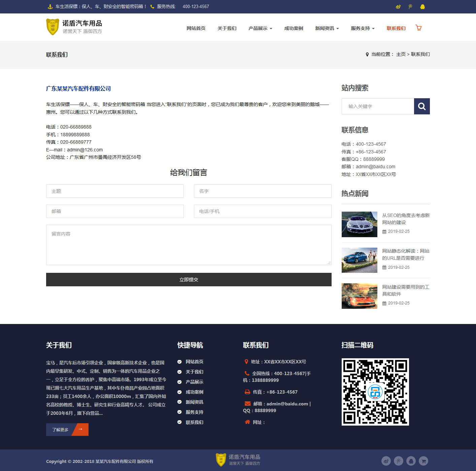Click the Weibo icon in the top bar
476x471 pixels.
tap(398, 7)
